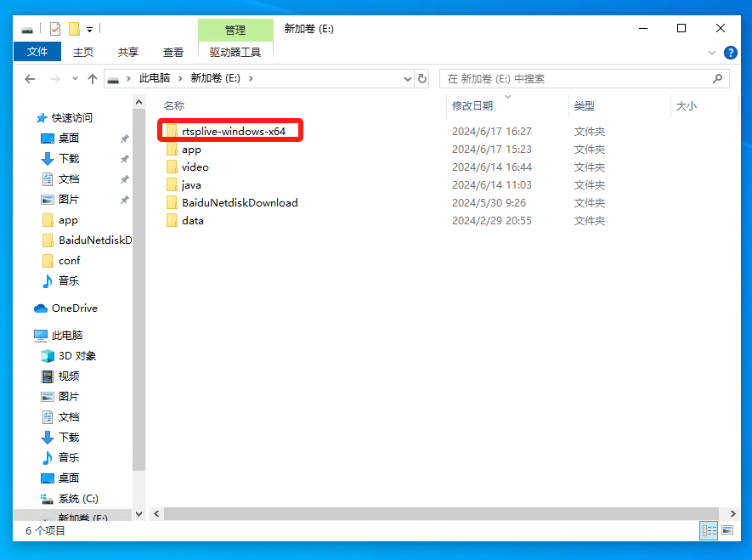Click the navigation pane scroll up arrow
This screenshot has height=560, width=752.
(x=139, y=102)
